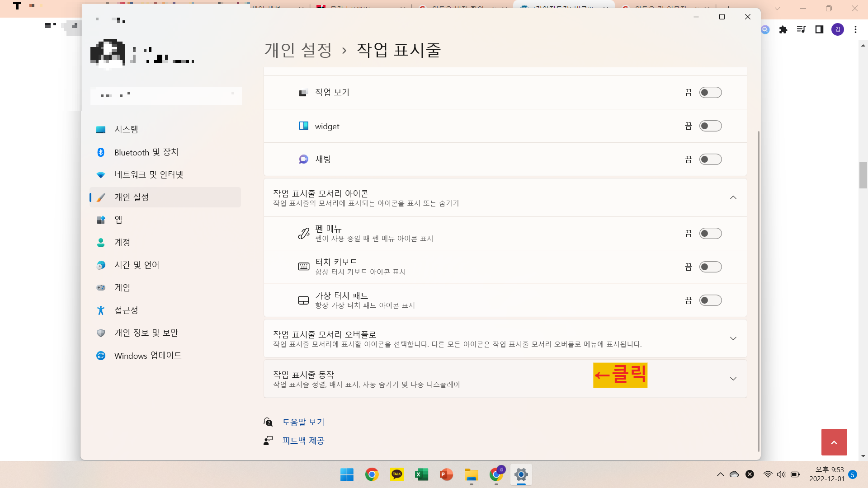Screen dimensions: 868x488
Task: Toggle the 작업 보기 switch
Action: [x=710, y=93]
